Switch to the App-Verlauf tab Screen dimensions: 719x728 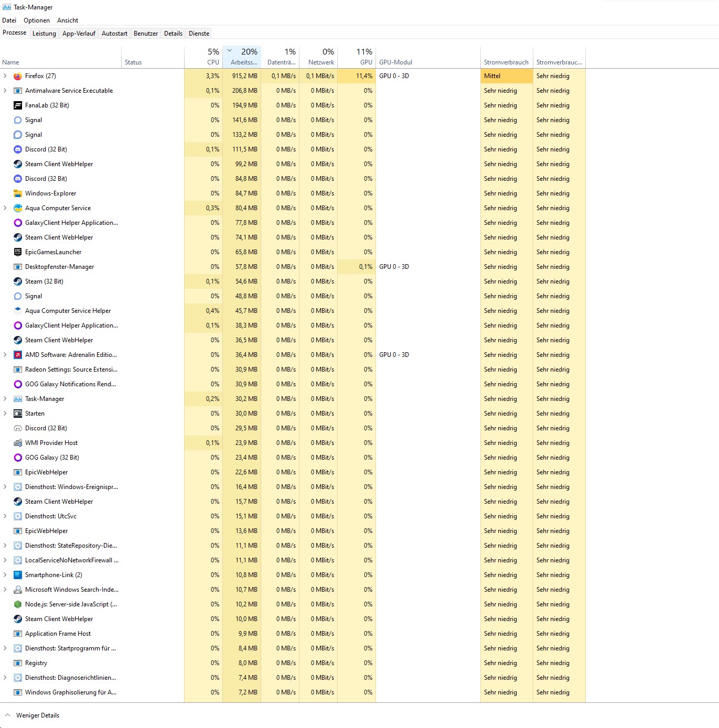pos(79,34)
